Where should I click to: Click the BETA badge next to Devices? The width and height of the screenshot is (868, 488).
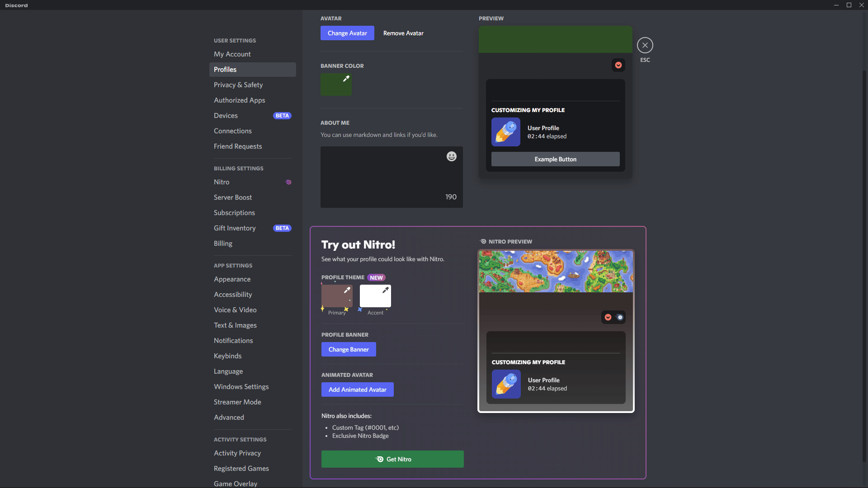point(282,116)
